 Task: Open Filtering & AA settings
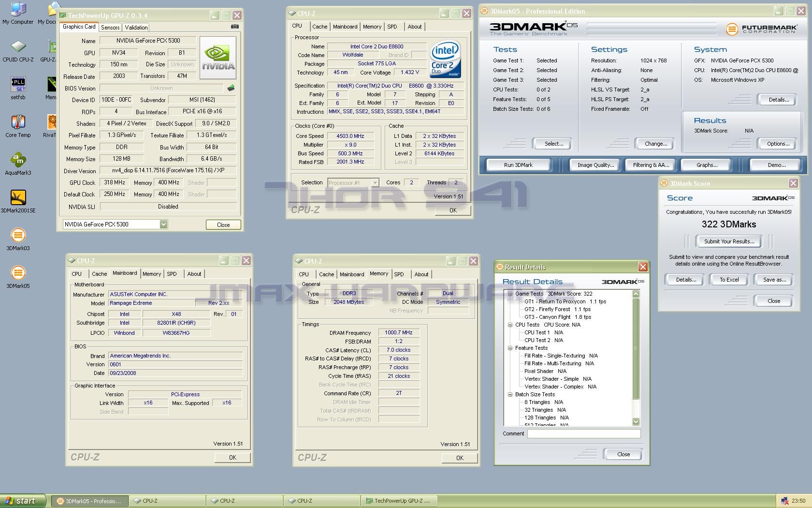[651, 165]
